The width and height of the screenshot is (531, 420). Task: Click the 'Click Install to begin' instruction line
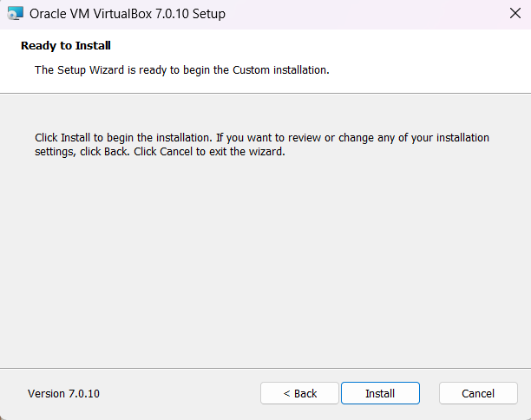point(262,138)
